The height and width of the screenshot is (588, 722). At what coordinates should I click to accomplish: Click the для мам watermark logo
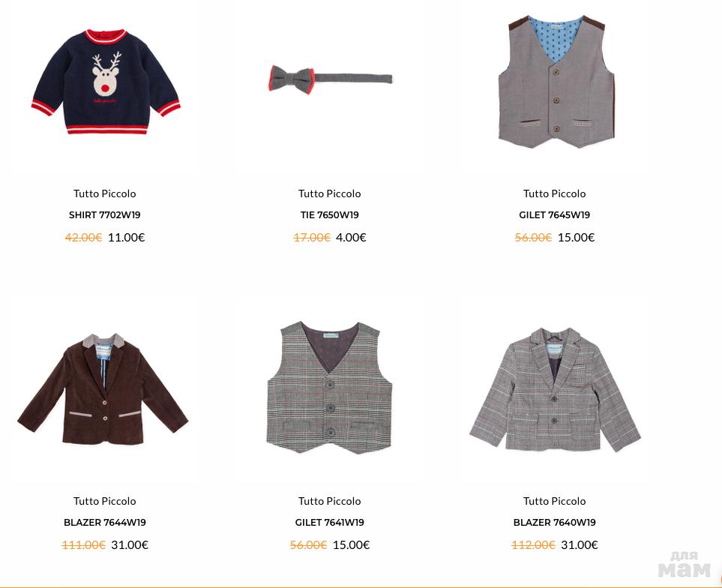click(685, 565)
